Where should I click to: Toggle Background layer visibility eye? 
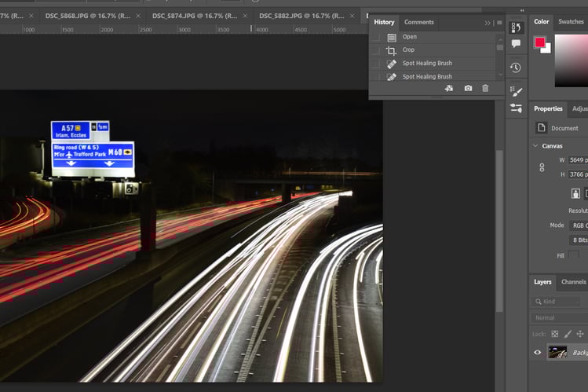(538, 352)
